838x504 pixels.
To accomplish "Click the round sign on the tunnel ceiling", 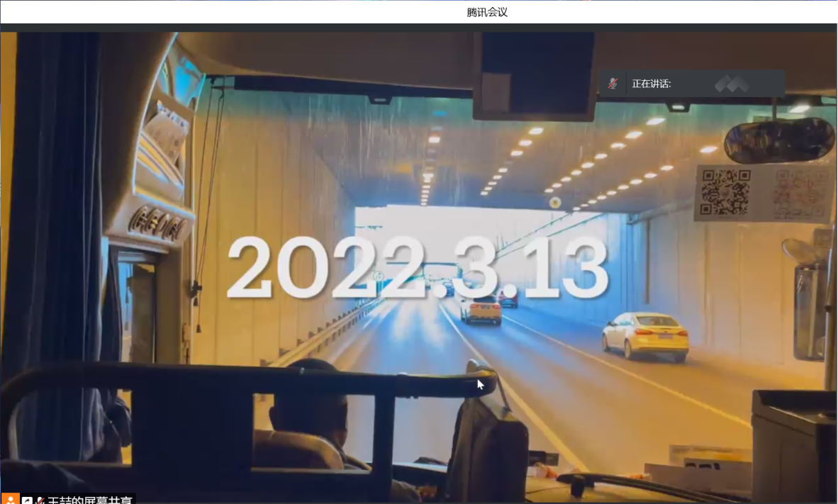I will 555,203.
